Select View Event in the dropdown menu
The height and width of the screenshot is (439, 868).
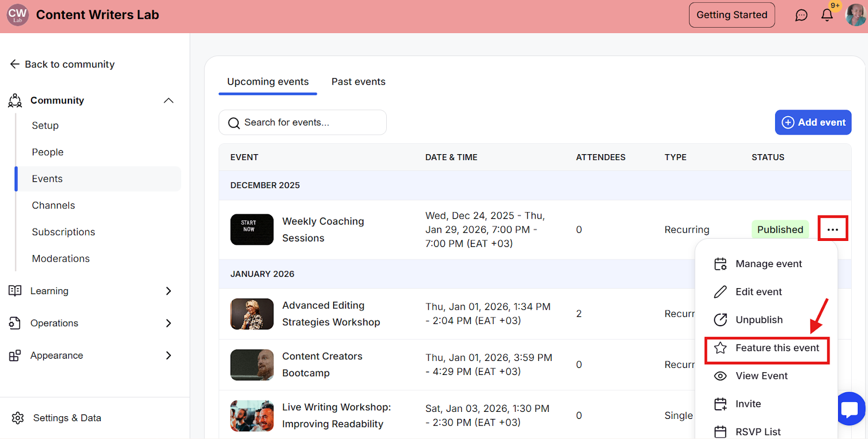tap(761, 376)
